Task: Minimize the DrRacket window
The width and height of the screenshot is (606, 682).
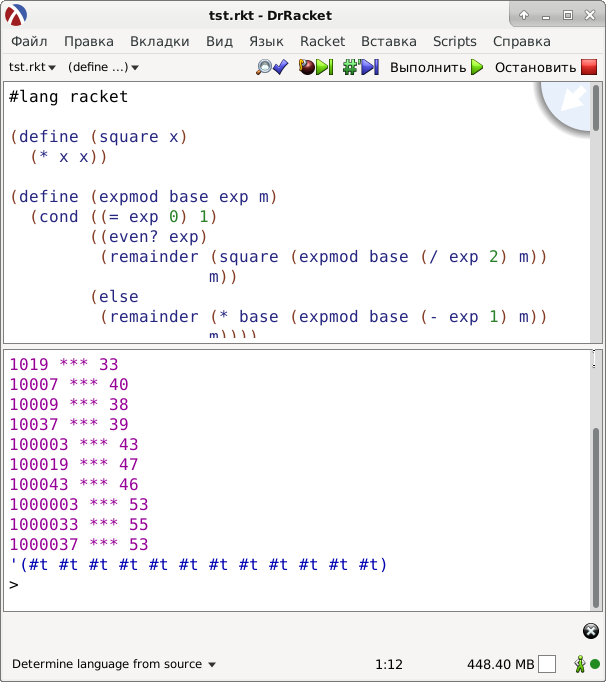Action: 546,15
